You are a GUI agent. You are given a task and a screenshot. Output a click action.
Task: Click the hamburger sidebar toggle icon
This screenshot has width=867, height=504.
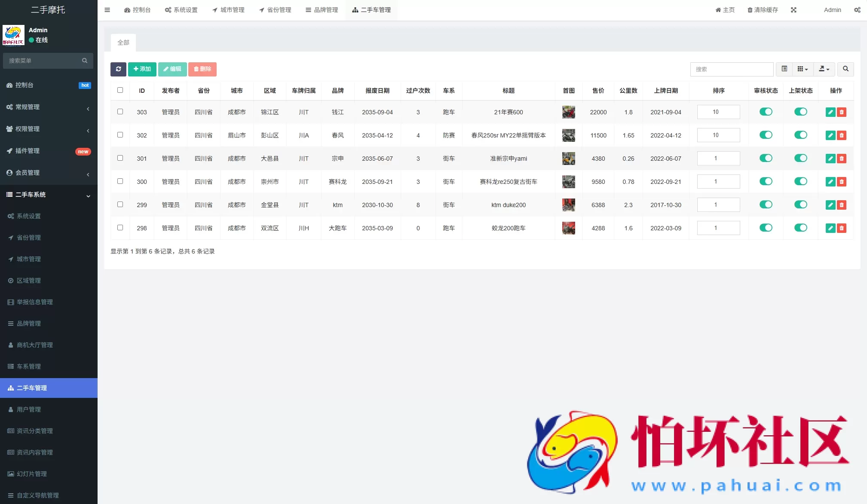click(x=107, y=10)
